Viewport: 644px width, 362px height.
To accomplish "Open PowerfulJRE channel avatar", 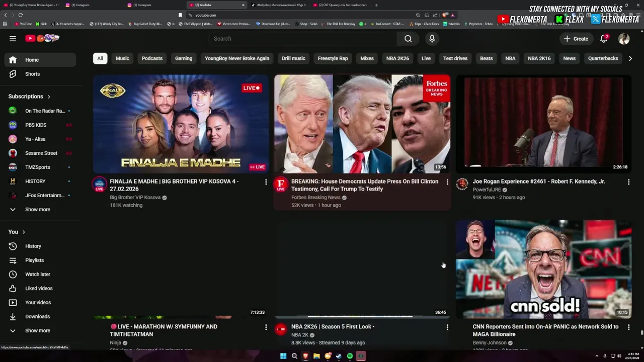I will pyautogui.click(x=462, y=184).
